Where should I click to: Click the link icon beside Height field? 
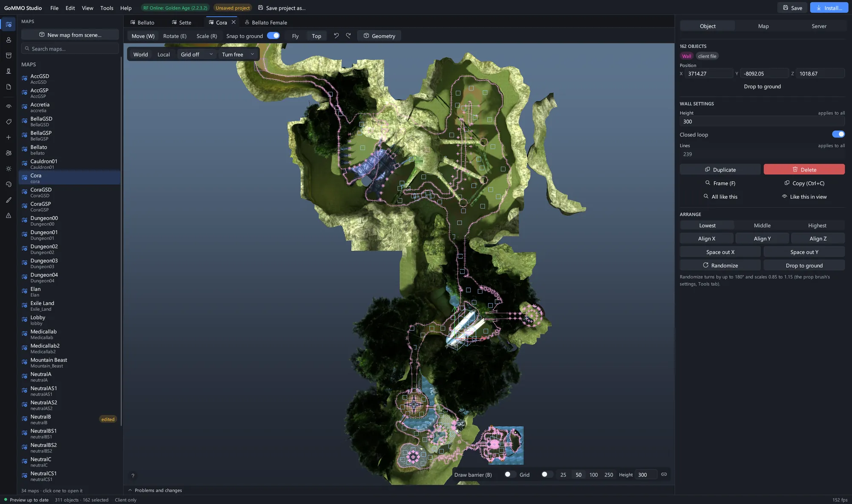tap(664, 475)
